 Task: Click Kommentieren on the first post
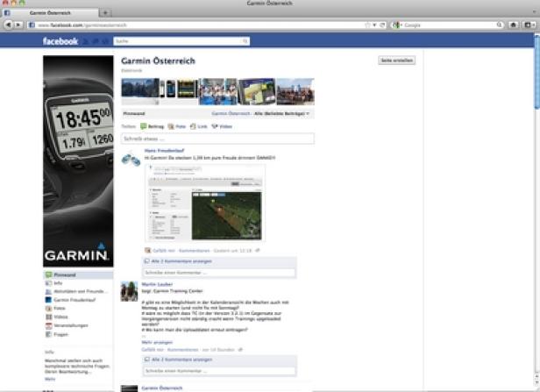pyautogui.click(x=195, y=251)
